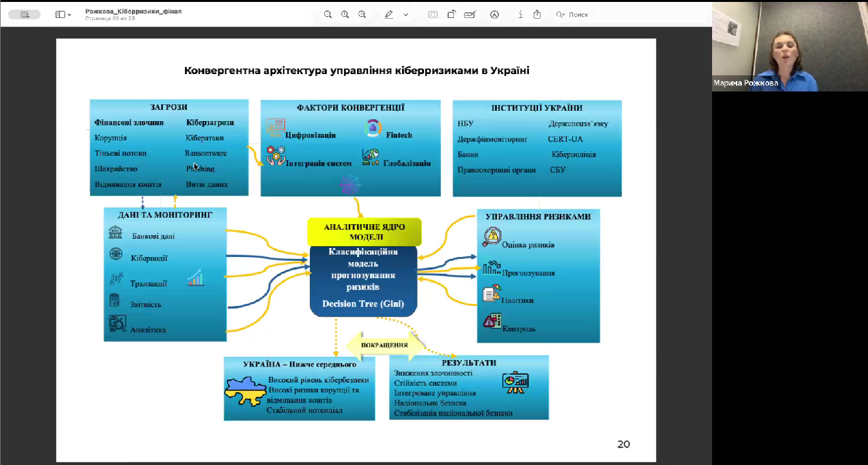Click yellow АНАЛІТИЧНЕ ЯДРО МОДЕЛІ label
Viewport: 868px width, 465px height.
coord(364,232)
